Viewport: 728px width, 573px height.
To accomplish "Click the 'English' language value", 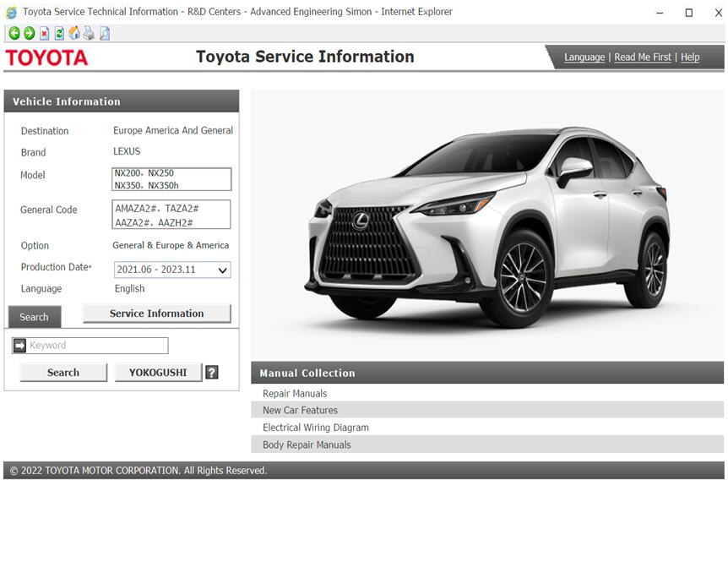I will pos(129,288).
